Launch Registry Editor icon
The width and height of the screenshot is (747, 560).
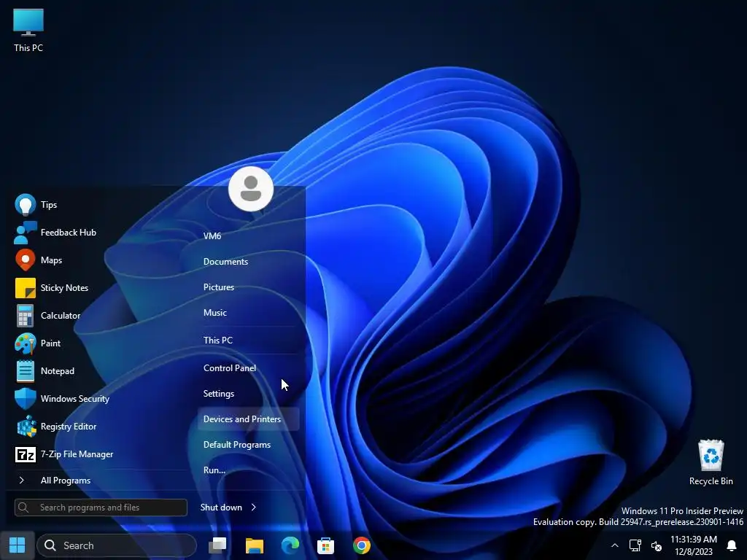(26, 426)
